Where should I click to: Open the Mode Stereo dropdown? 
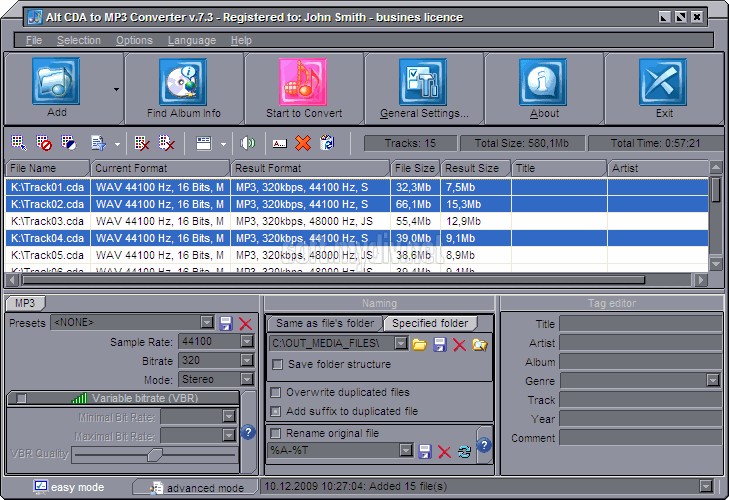(x=247, y=380)
